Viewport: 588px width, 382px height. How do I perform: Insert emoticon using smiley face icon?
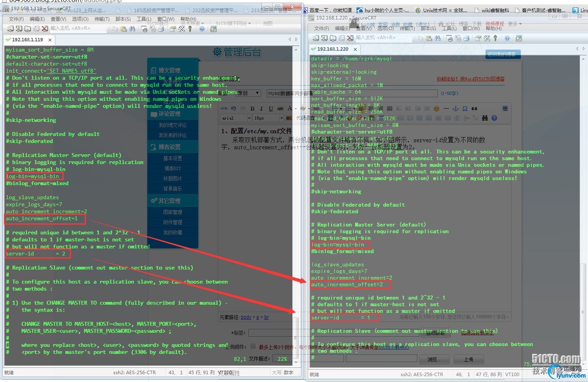tap(437, 109)
